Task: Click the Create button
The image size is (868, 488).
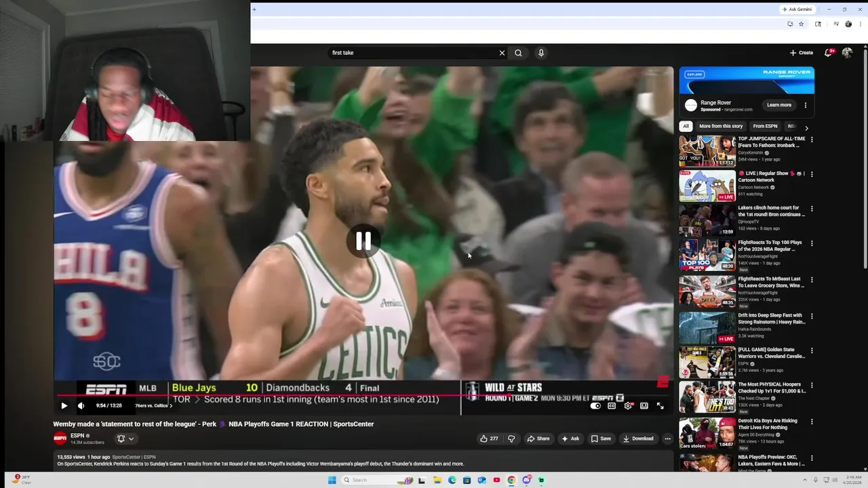Action: click(802, 53)
